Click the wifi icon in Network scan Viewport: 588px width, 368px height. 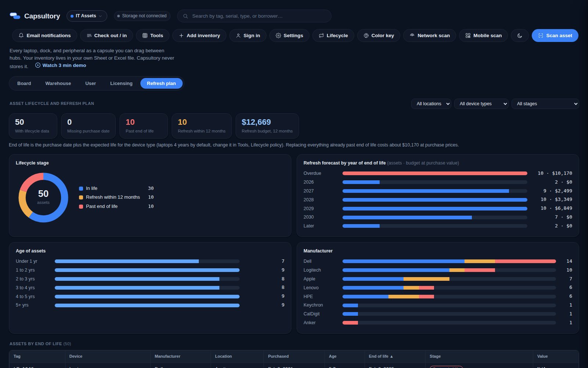pyautogui.click(x=412, y=36)
